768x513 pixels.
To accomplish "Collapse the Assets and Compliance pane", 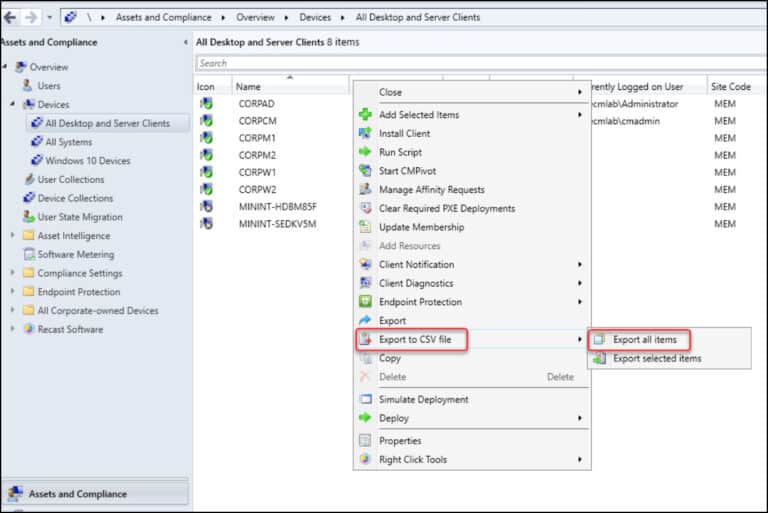I will pyautogui.click(x=186, y=42).
